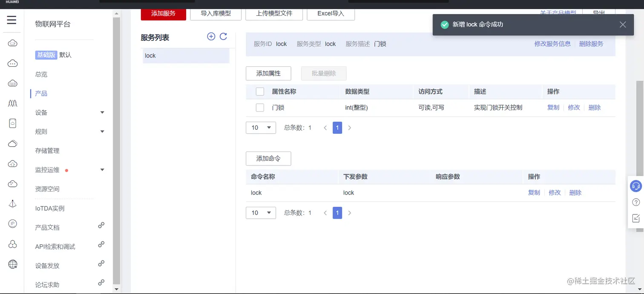This screenshot has height=294, width=644.
Task: Open the headset customer service widget
Action: 635,186
